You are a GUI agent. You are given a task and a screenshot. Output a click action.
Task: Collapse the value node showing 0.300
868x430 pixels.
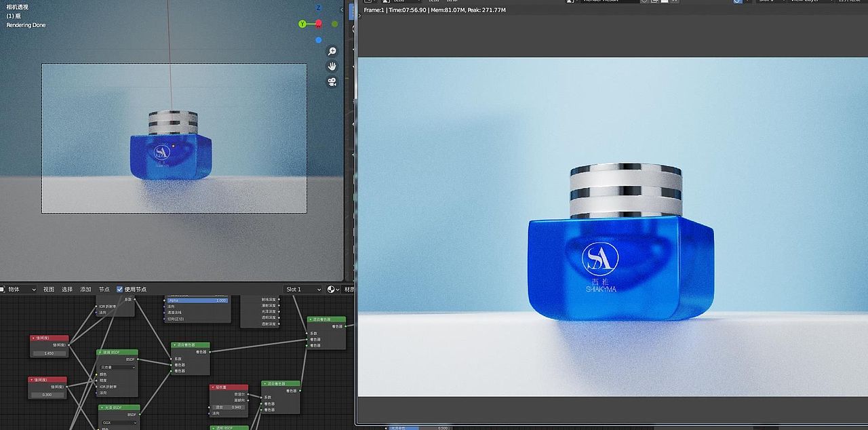tap(32, 380)
